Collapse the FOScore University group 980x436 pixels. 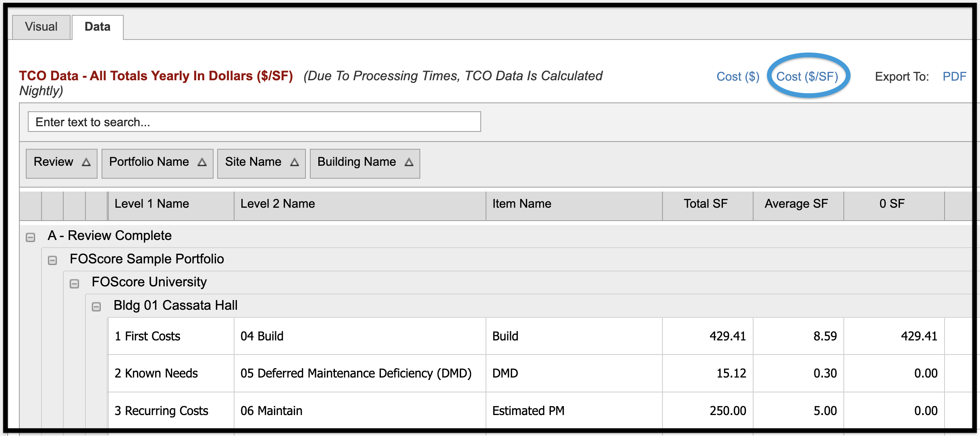(74, 284)
